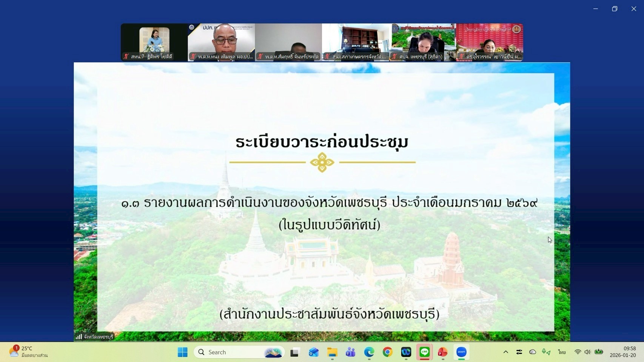Click the Windows Start button

pos(183,352)
